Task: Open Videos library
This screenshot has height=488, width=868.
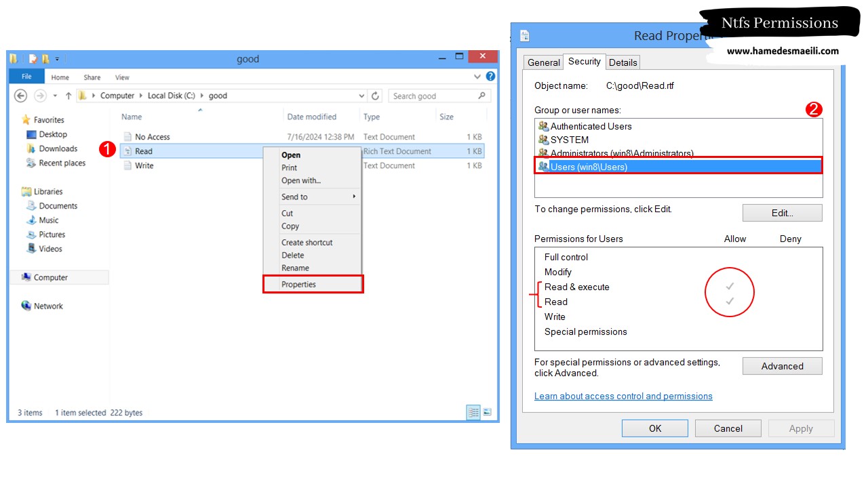Action: [x=44, y=249]
